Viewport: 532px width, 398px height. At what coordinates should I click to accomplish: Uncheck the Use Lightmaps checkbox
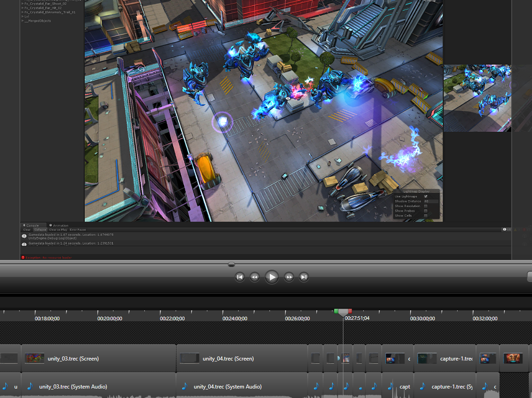point(426,197)
